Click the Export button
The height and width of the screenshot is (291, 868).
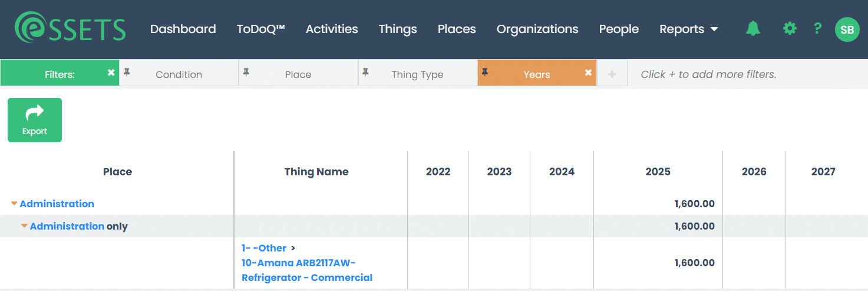(x=35, y=120)
